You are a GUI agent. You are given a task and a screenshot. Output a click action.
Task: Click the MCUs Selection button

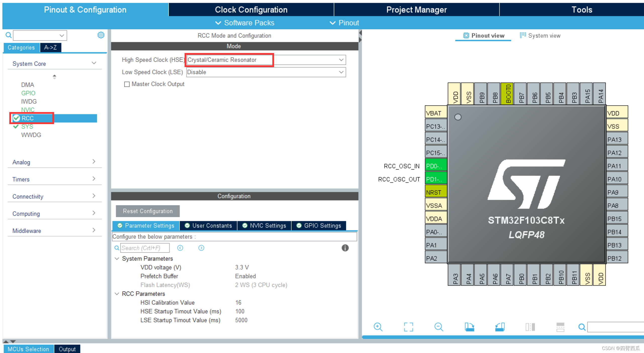tap(28, 349)
